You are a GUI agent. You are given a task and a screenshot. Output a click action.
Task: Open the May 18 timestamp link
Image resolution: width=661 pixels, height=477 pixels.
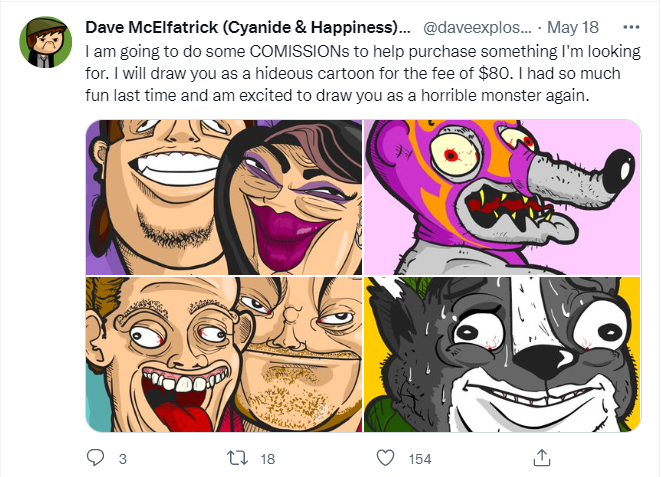tap(576, 27)
